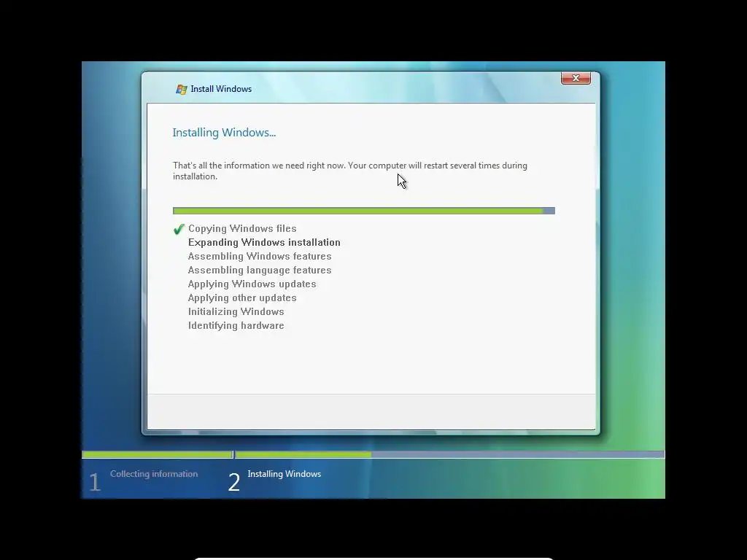Select "Assembling language features" step text
This screenshot has height=560, width=747.
(260, 270)
